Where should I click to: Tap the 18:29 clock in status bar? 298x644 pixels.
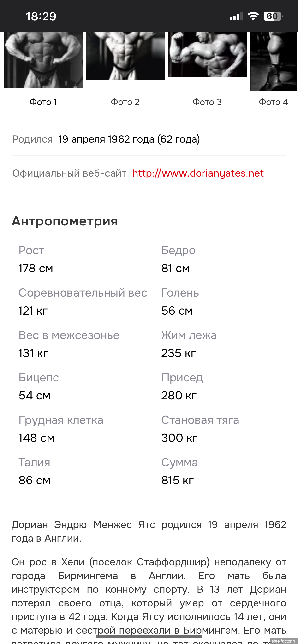41,17
